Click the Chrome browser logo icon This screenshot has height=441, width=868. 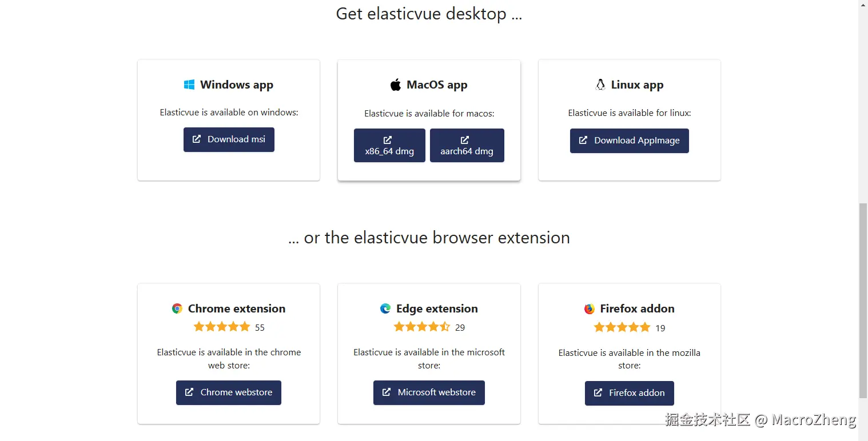pos(177,308)
